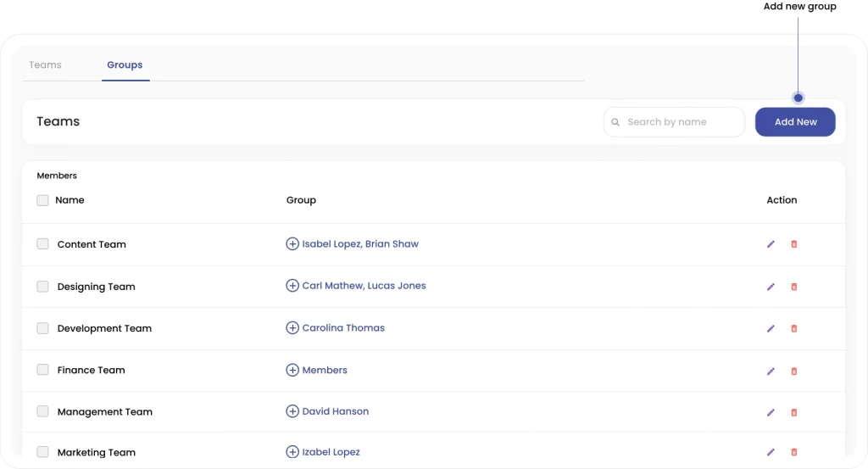
Task: Delete the Designing Team row
Action: (x=793, y=287)
